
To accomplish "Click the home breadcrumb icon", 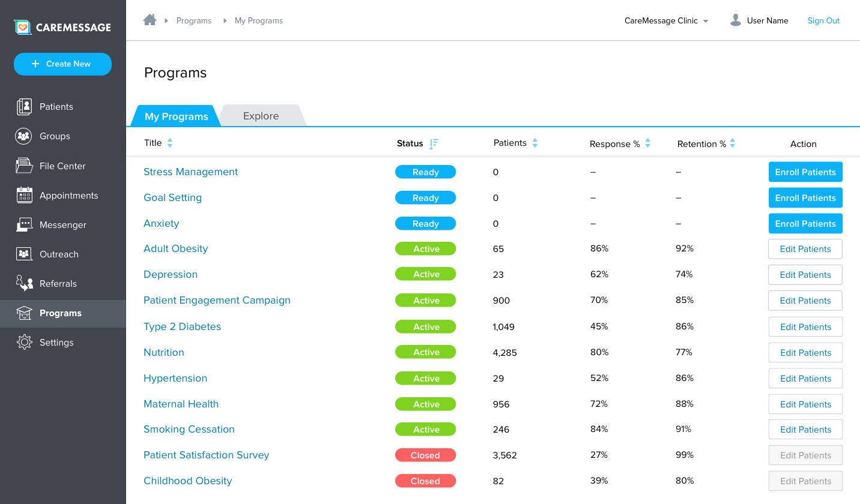I will coord(150,20).
